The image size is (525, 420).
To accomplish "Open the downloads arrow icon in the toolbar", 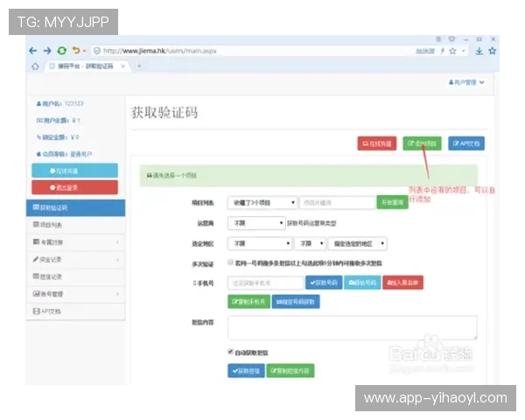I will pyautogui.click(x=479, y=51).
